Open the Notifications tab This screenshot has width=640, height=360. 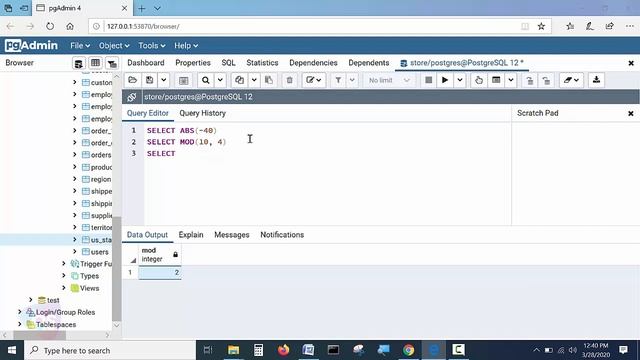pos(282,235)
